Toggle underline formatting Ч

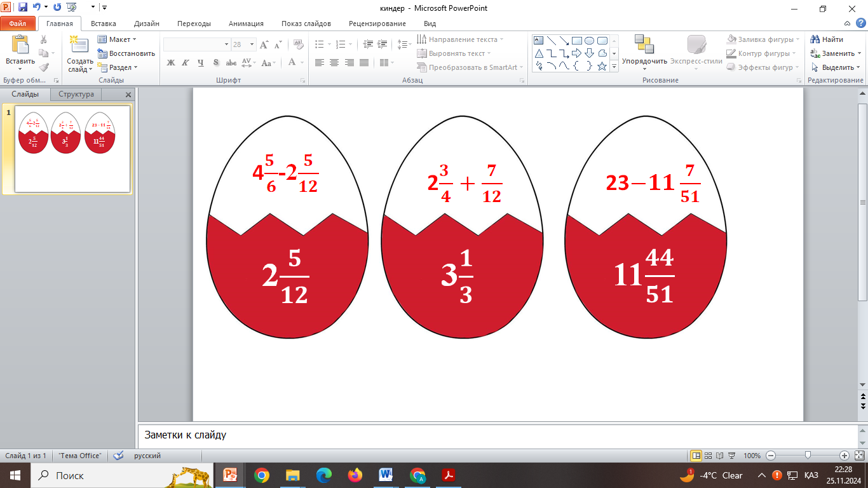click(x=201, y=62)
